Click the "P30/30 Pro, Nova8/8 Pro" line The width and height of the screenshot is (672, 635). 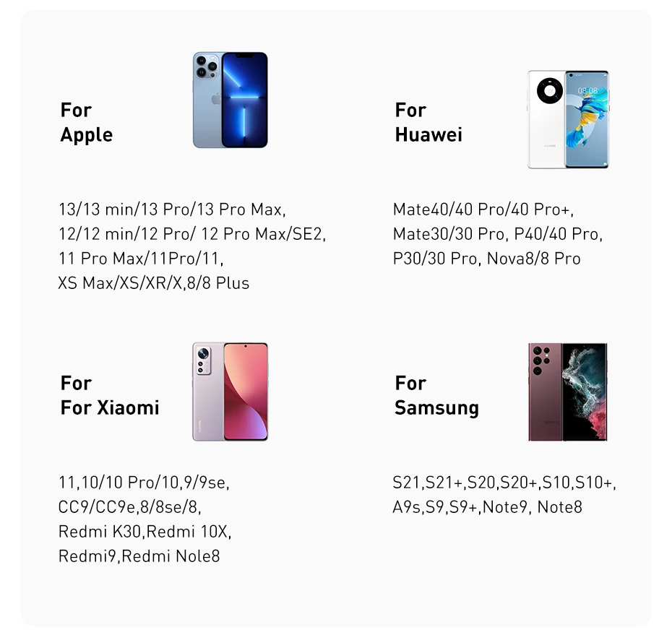pyautogui.click(x=486, y=259)
